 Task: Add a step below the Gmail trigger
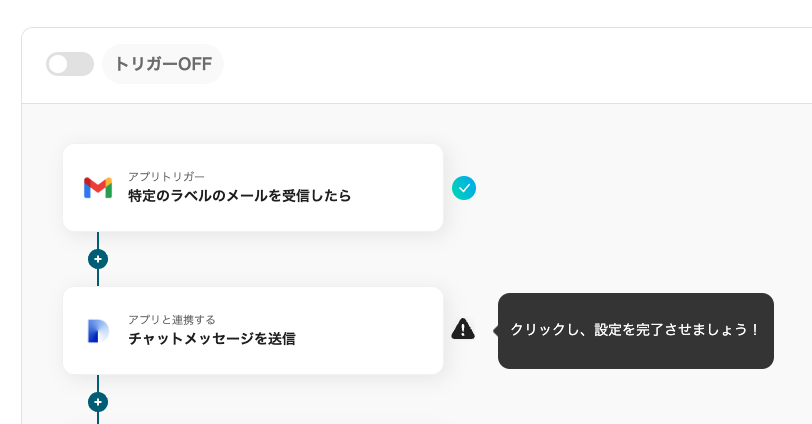98,259
